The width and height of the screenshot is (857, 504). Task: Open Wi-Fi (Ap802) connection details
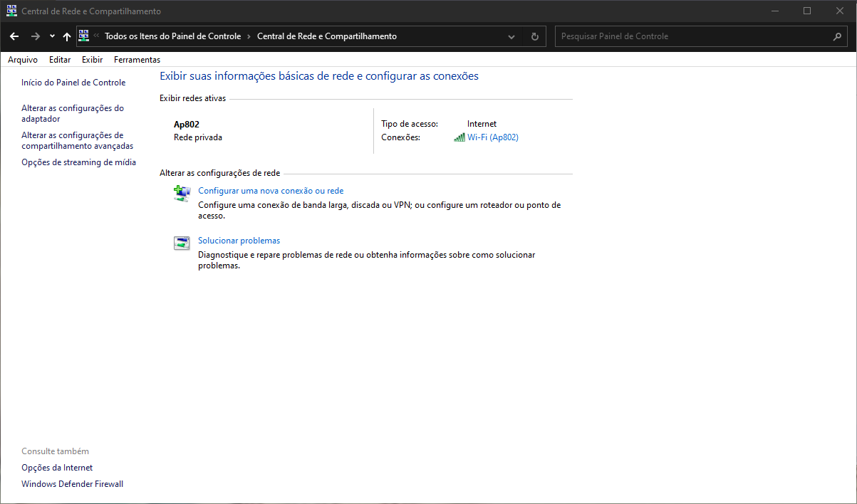tap(492, 137)
